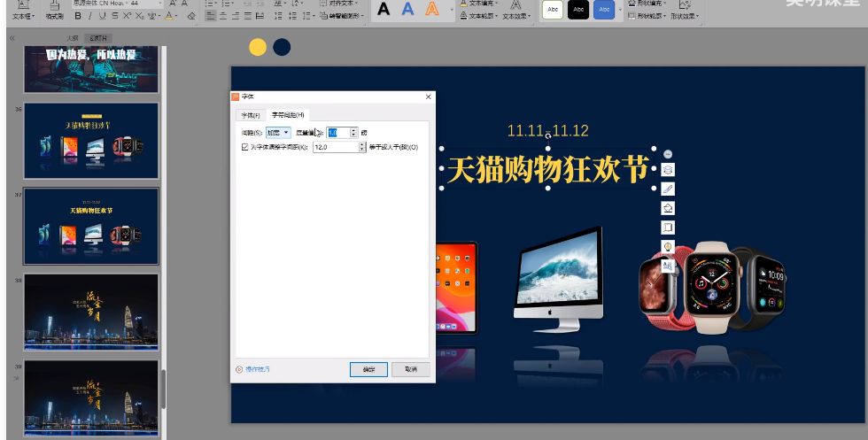
Task: Select the slide 36 thumbnail
Action: coord(91,141)
